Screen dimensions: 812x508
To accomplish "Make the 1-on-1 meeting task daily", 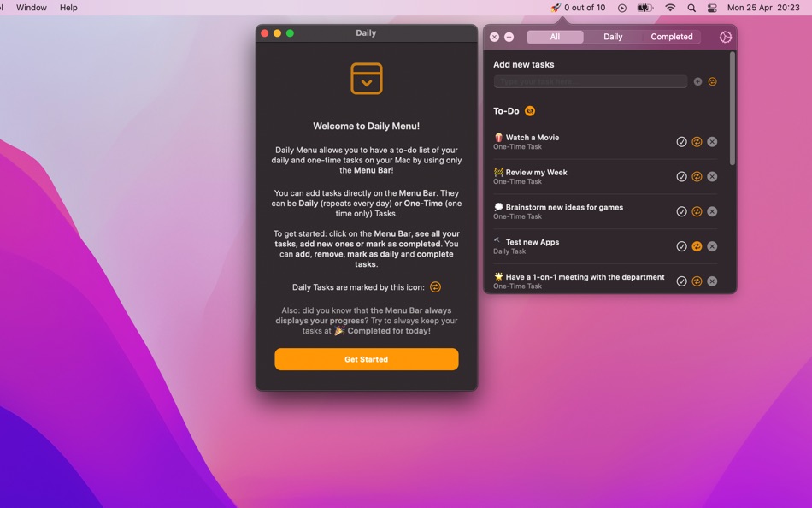I will click(697, 281).
